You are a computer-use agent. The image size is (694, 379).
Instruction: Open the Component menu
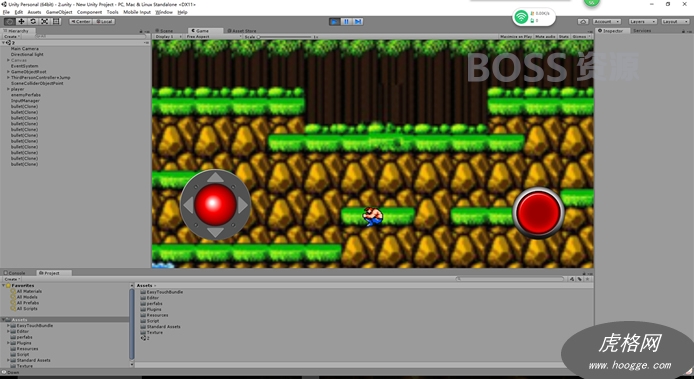pyautogui.click(x=89, y=12)
